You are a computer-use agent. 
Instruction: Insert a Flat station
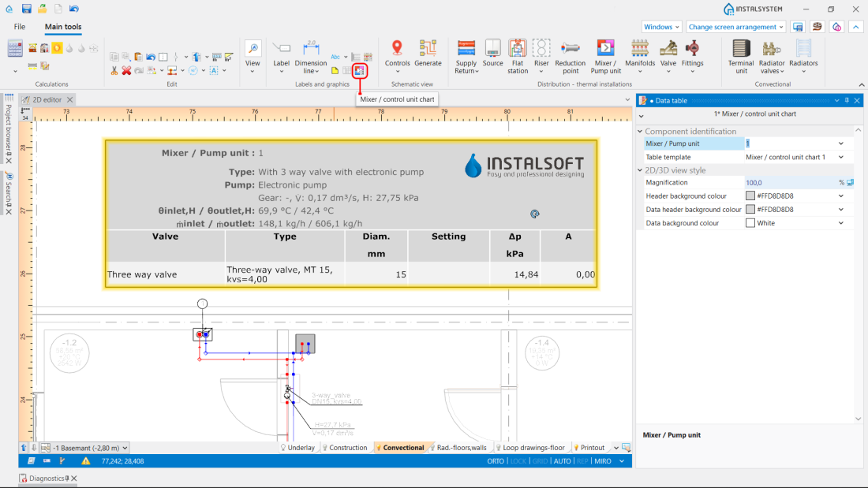pyautogui.click(x=518, y=57)
